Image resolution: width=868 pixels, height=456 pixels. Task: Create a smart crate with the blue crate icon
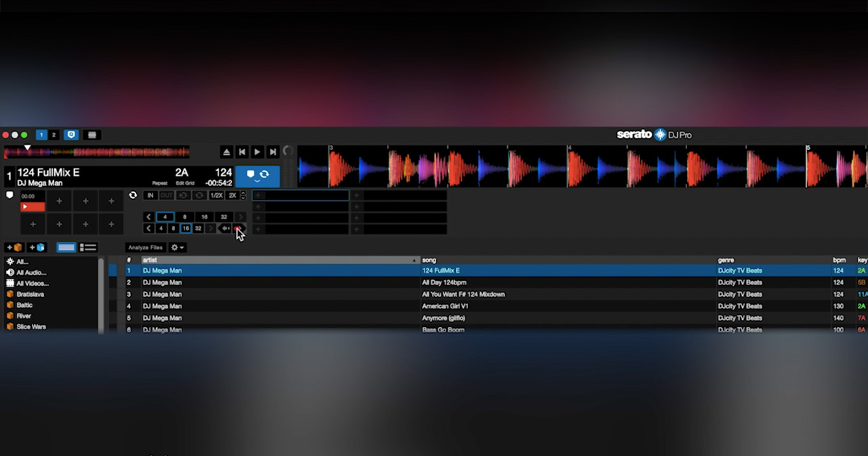[x=37, y=248]
